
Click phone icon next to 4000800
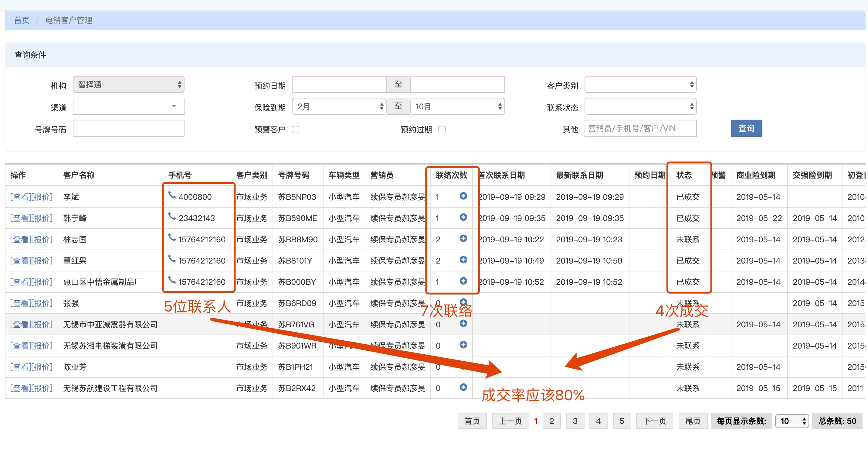click(172, 195)
